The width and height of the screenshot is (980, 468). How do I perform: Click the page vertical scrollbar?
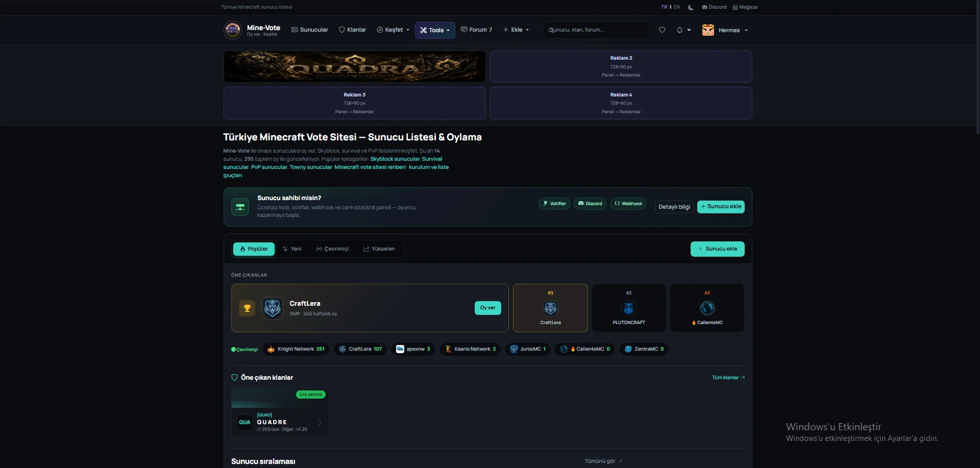[977, 66]
